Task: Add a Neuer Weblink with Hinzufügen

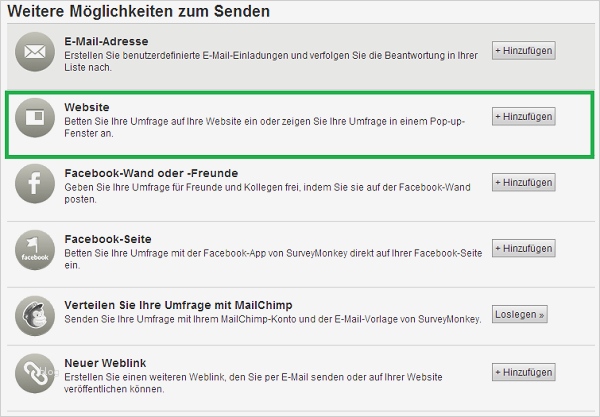Action: [523, 372]
